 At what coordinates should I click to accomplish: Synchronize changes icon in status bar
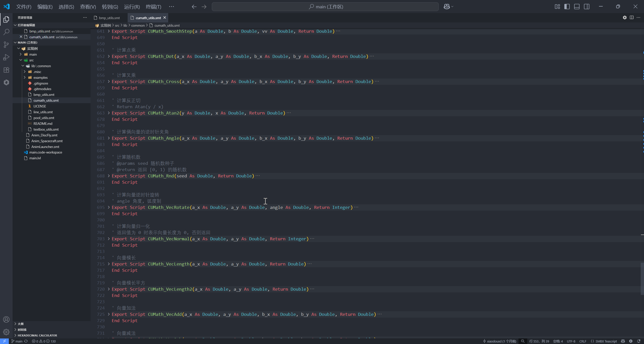point(26,341)
